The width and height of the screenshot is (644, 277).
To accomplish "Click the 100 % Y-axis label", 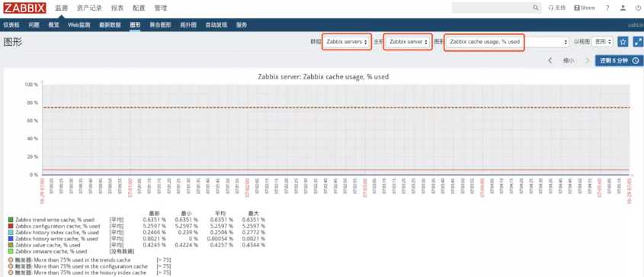I will point(31,84).
